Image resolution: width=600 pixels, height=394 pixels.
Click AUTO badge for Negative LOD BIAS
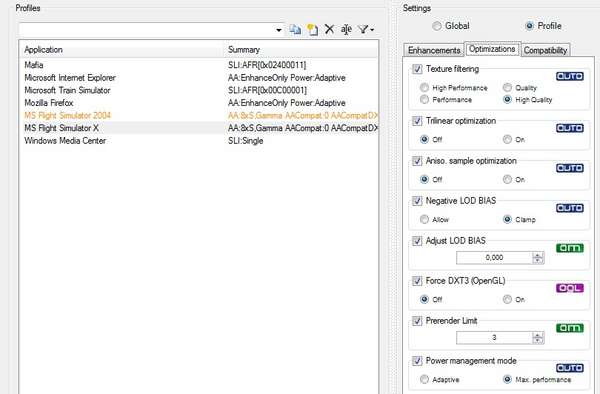click(x=570, y=208)
